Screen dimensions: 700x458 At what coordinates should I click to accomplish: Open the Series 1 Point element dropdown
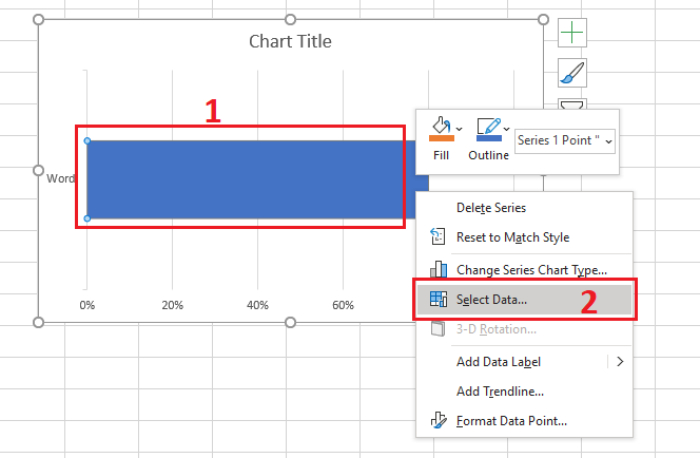(x=565, y=141)
